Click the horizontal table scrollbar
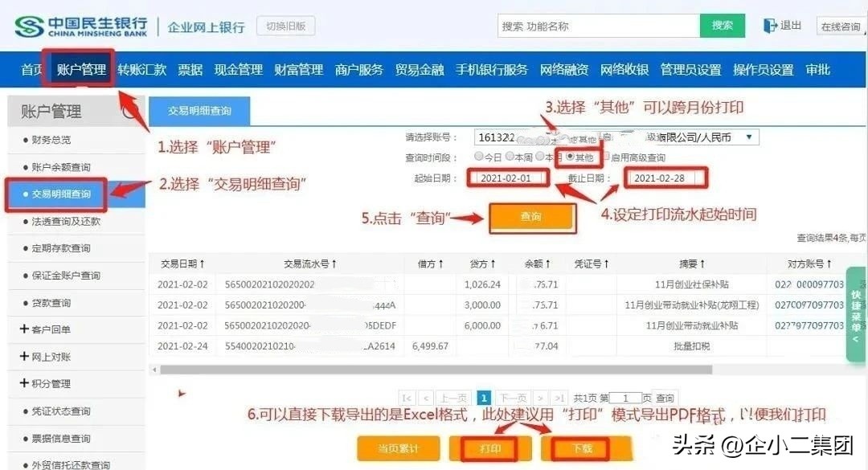Image resolution: width=868 pixels, height=470 pixels. point(436,370)
